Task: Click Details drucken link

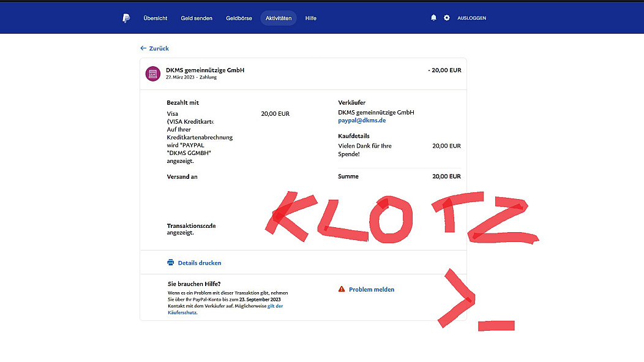Action: [199, 263]
